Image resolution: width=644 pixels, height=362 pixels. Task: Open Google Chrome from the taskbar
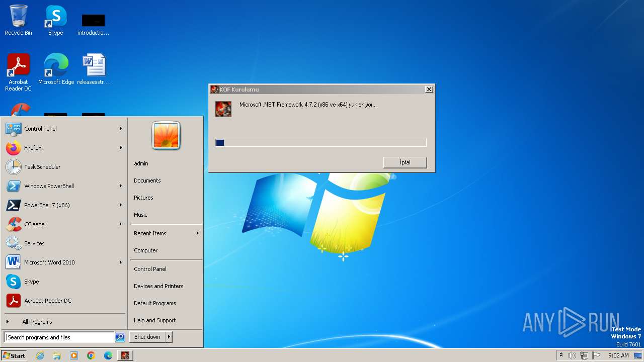[91, 355]
